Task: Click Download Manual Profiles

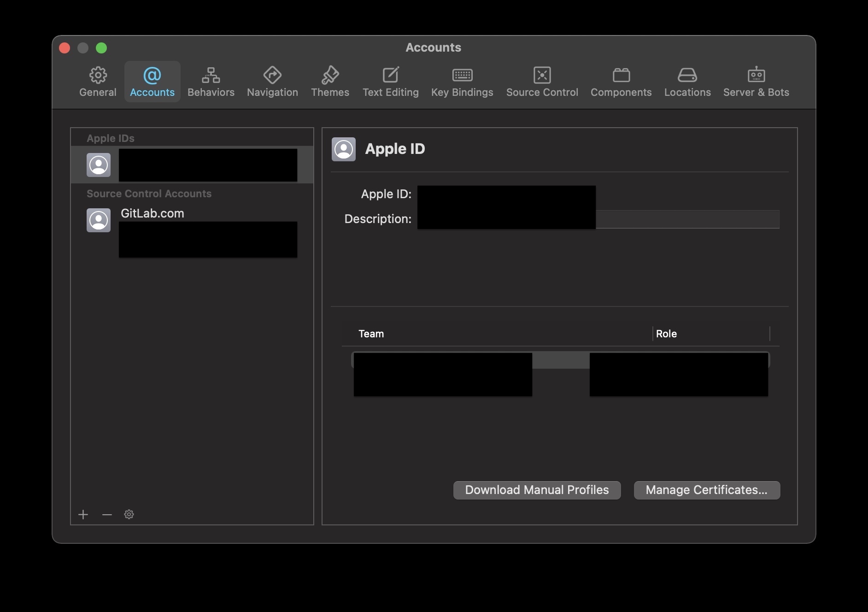Action: [536, 490]
